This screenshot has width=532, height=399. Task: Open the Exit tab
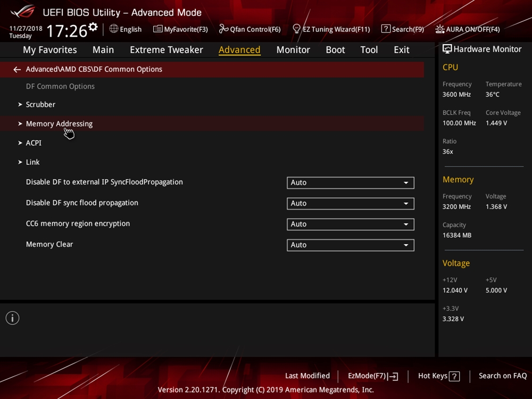[x=401, y=50]
